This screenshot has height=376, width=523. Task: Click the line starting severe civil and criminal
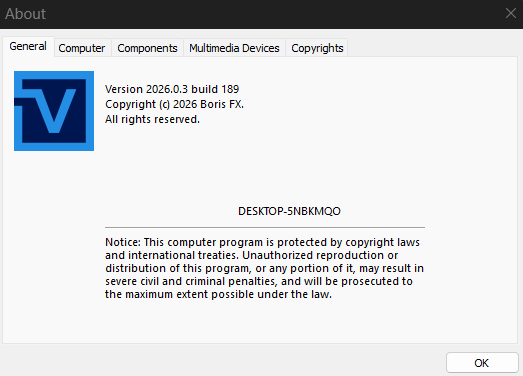259,281
